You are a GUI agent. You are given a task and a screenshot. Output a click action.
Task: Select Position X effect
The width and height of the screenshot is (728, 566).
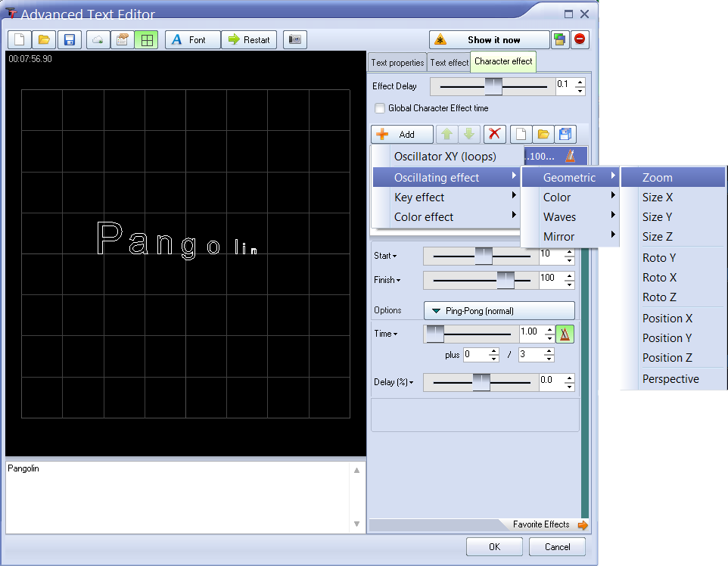674,319
